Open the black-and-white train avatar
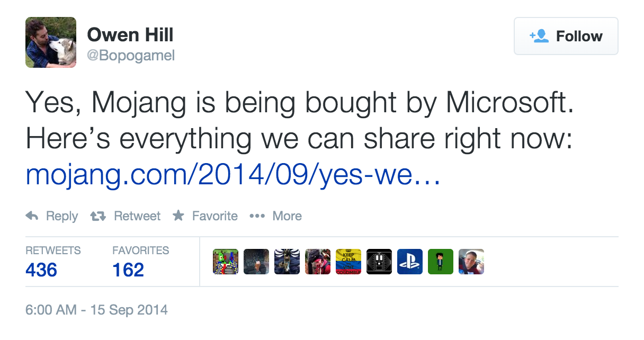 pos(379,262)
